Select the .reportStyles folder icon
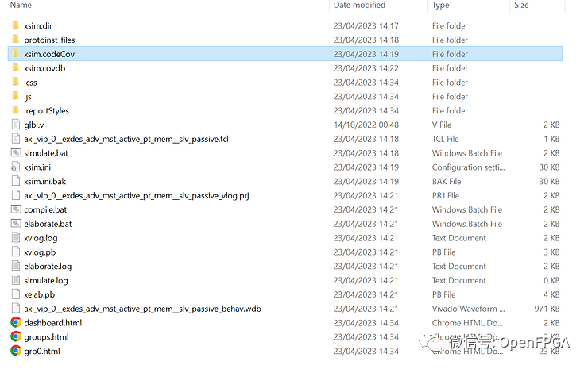This screenshot has height=369, width=588. [x=16, y=110]
